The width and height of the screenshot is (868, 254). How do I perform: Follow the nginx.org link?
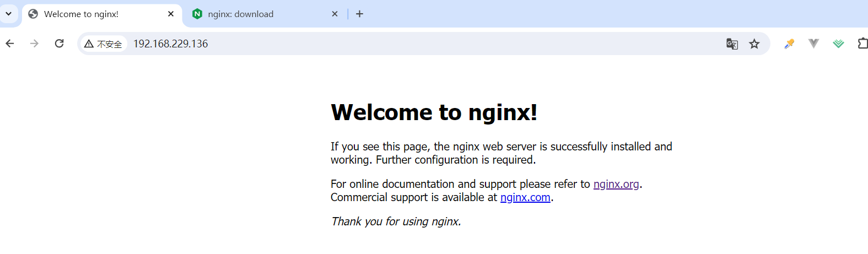[x=616, y=184]
